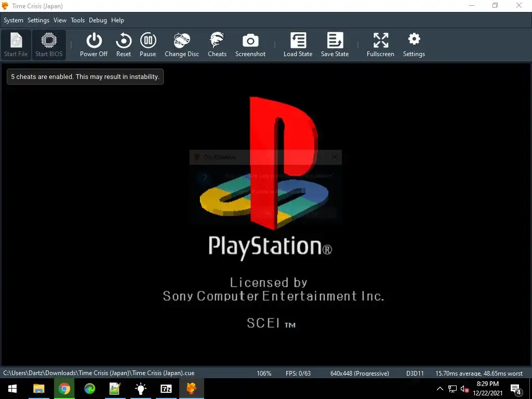Click the D3D11 renderer status

415,373
